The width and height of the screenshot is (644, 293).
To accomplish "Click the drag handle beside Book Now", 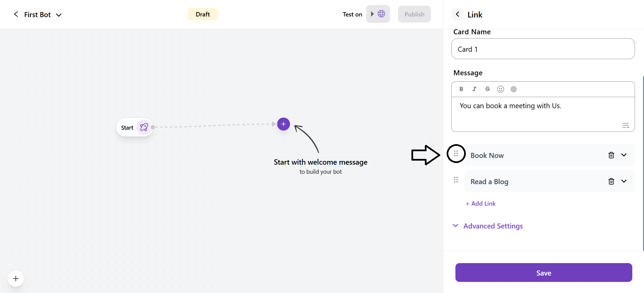I will 456,154.
